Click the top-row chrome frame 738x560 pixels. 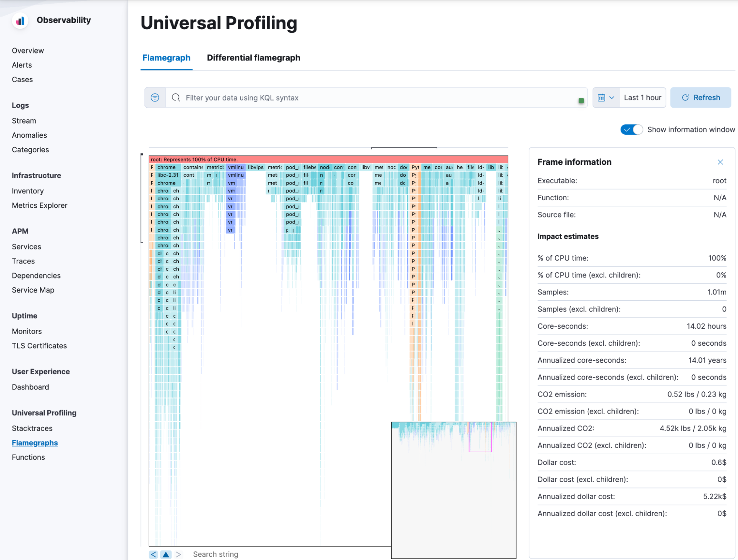point(168,167)
